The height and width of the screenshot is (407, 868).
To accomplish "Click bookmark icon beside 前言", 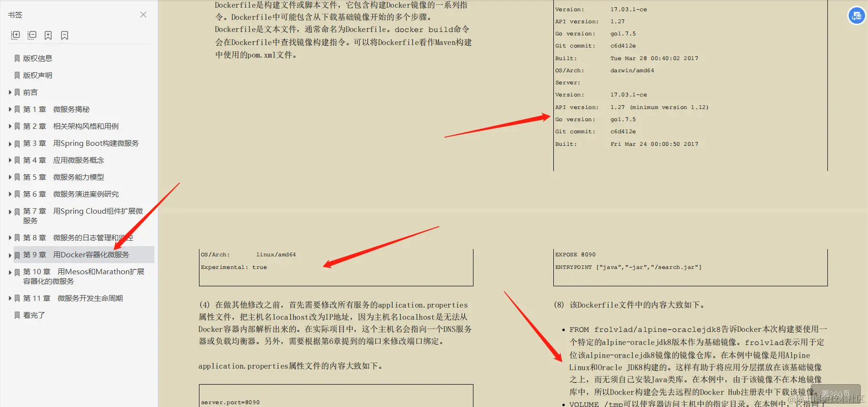I will [17, 93].
